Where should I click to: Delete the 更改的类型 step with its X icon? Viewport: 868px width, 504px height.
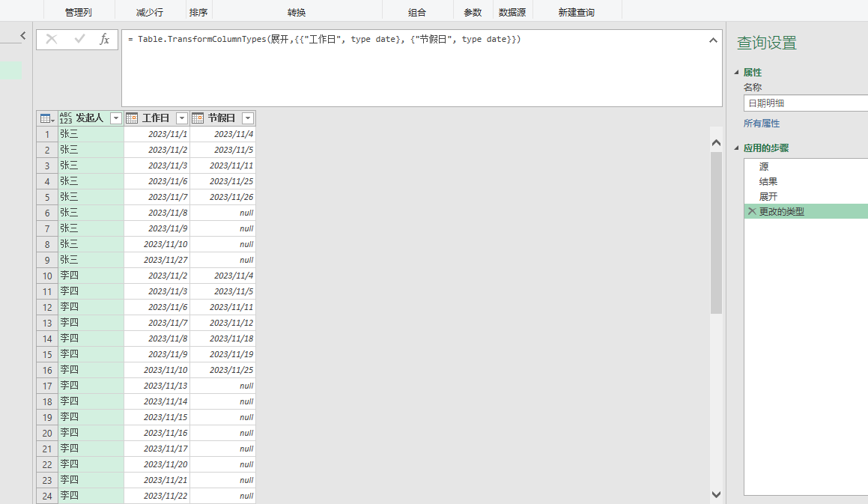[752, 210]
